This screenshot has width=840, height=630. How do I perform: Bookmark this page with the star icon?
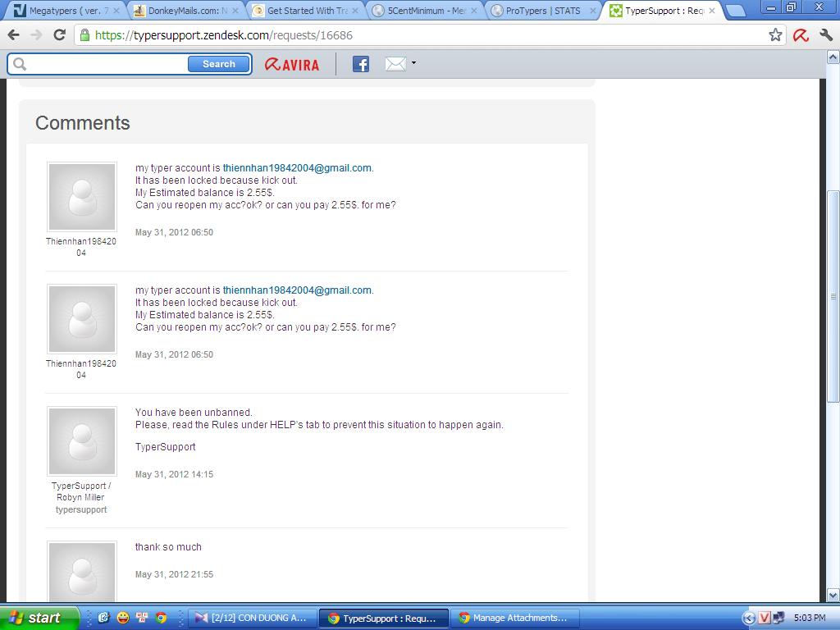(775, 35)
